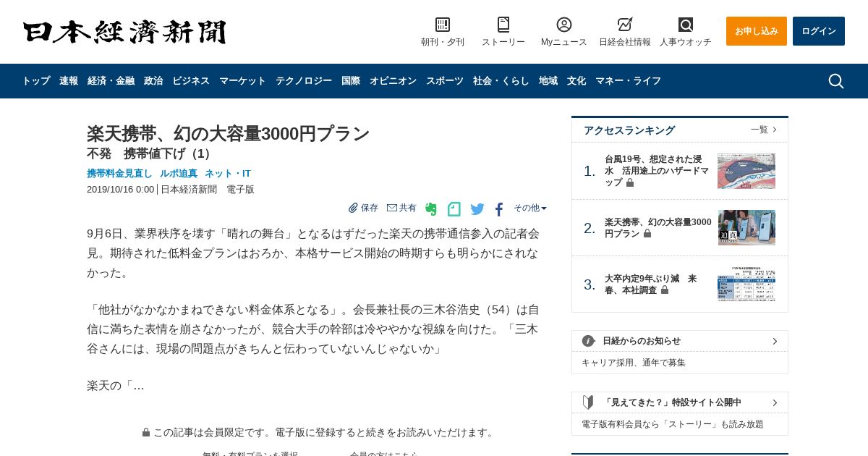Click the magnifier search icon in navy bar
This screenshot has height=456, width=868.
point(836,81)
